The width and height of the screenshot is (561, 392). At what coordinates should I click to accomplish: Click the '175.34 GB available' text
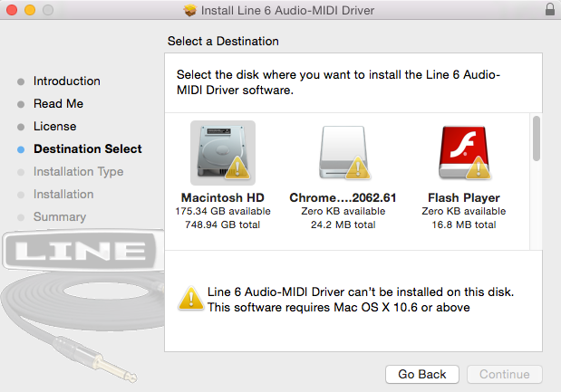click(x=223, y=211)
